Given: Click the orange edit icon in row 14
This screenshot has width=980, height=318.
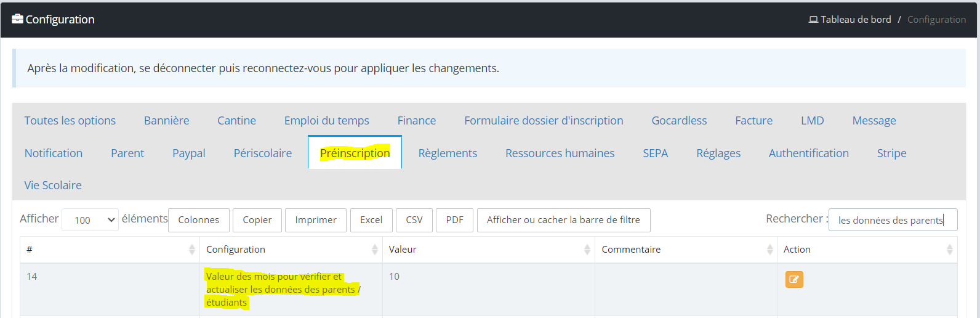Looking at the screenshot, I should [x=794, y=279].
